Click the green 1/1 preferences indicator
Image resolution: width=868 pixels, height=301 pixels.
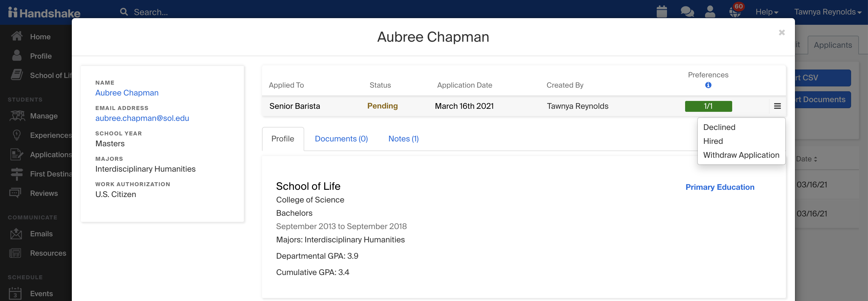(708, 106)
